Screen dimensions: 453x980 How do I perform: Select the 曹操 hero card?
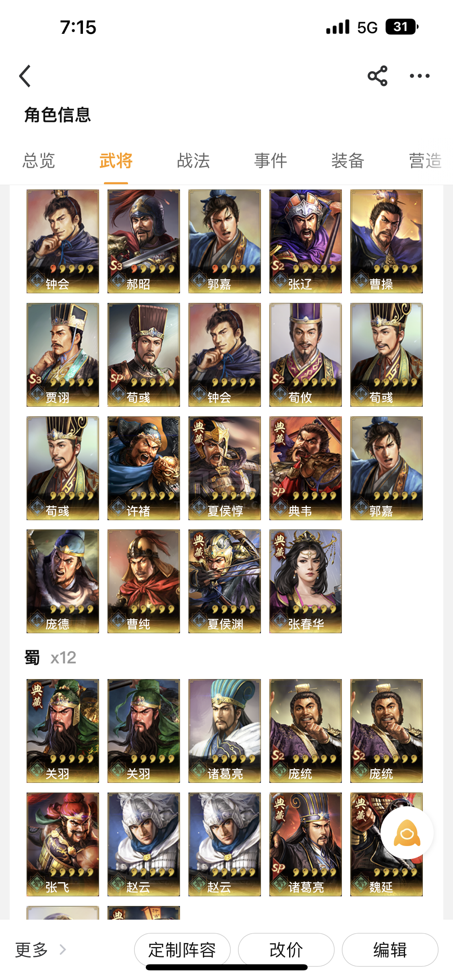[387, 241]
